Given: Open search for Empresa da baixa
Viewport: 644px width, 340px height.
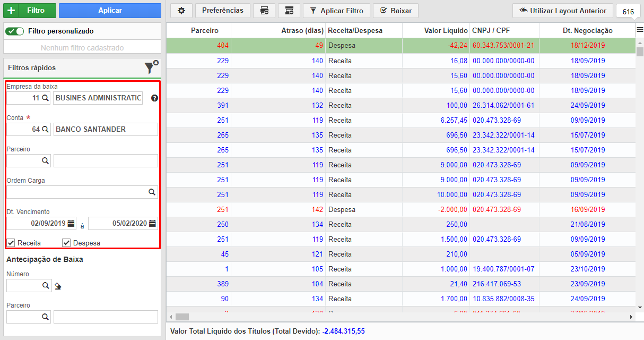Looking at the screenshot, I should coord(45,98).
